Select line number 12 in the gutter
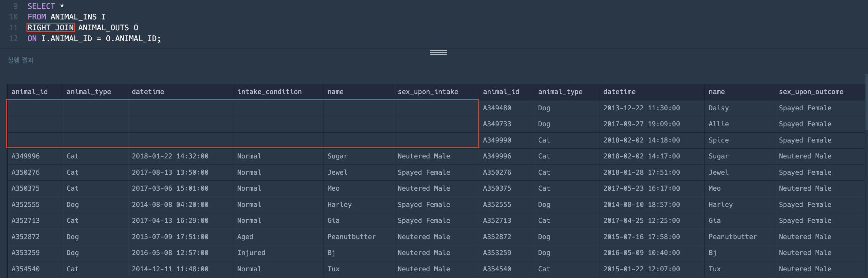Screen dimensions: 868x278 click(x=13, y=38)
